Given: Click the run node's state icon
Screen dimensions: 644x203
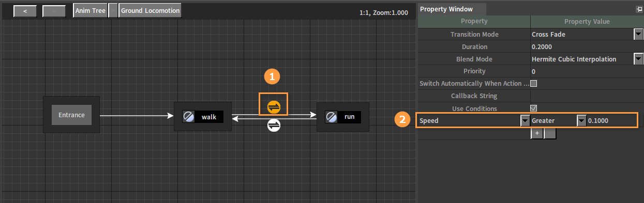Looking at the screenshot, I should pos(331,117).
